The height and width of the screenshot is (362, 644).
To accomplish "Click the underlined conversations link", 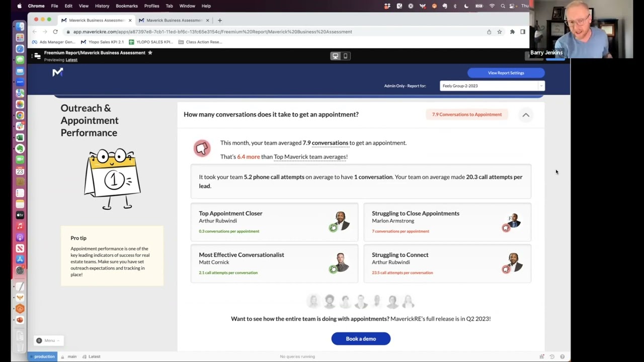I will click(x=330, y=143).
